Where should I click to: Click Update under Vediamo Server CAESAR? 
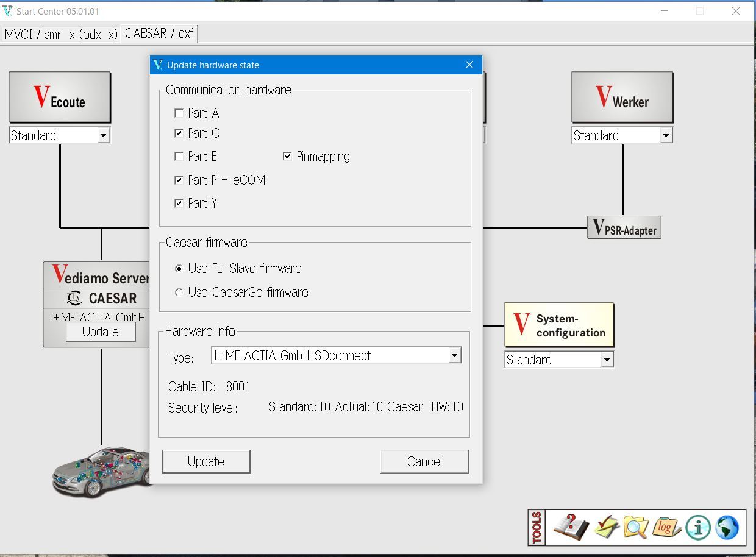(101, 332)
